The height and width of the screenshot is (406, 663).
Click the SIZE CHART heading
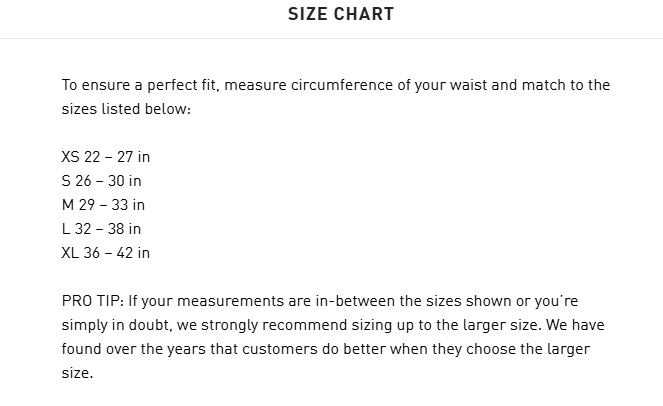tap(341, 14)
